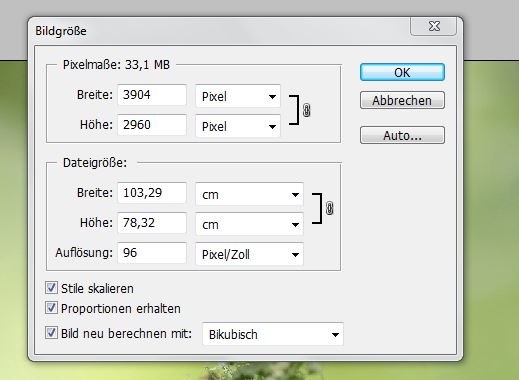
Task: Open the pixel Höhe unit dropdown
Action: point(238,126)
